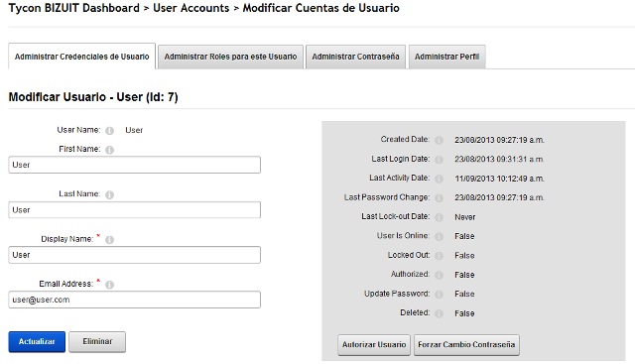Click info icon next to Authorized
635x364 pixels.
coord(439,276)
